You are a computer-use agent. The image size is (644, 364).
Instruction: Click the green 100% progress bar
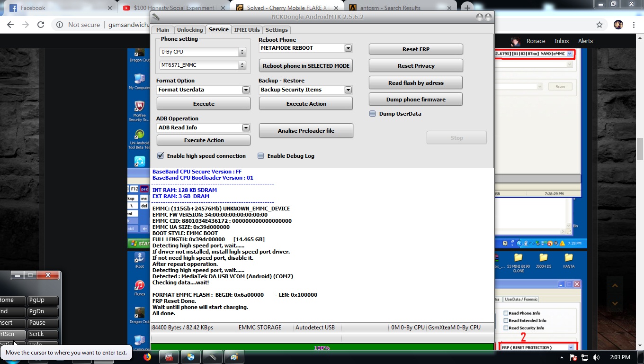click(322, 348)
